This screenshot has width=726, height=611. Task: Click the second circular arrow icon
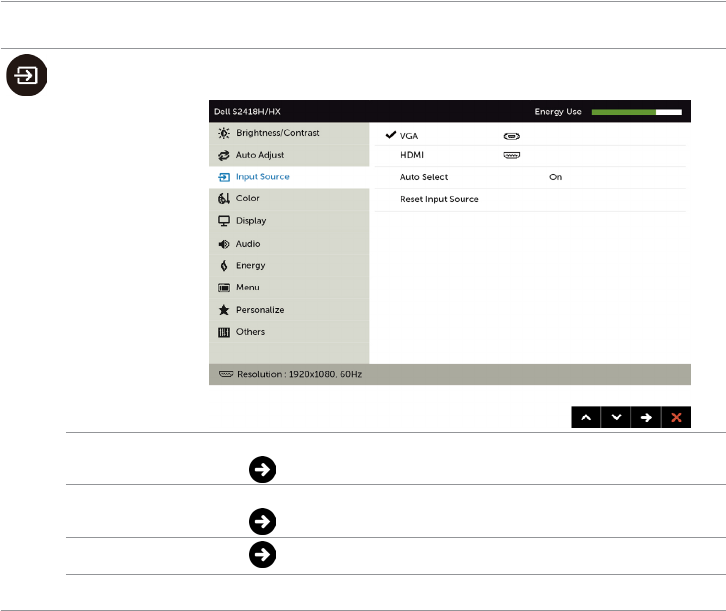click(x=263, y=522)
